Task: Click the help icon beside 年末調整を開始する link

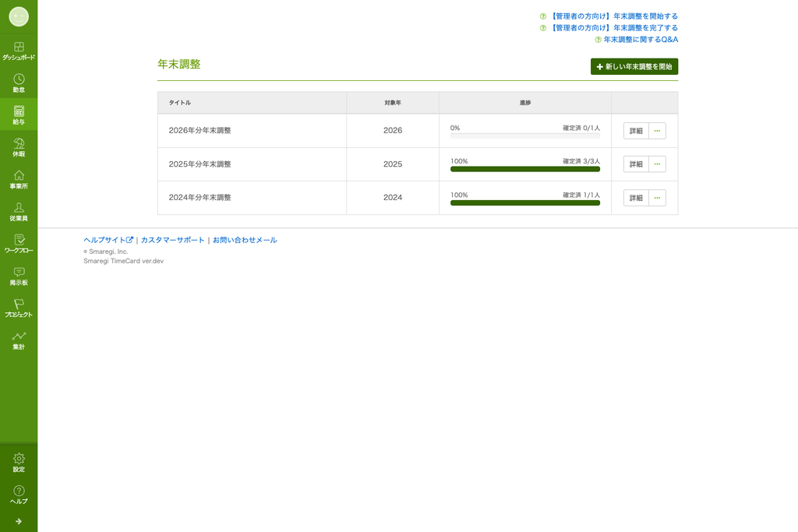Action: coord(543,16)
